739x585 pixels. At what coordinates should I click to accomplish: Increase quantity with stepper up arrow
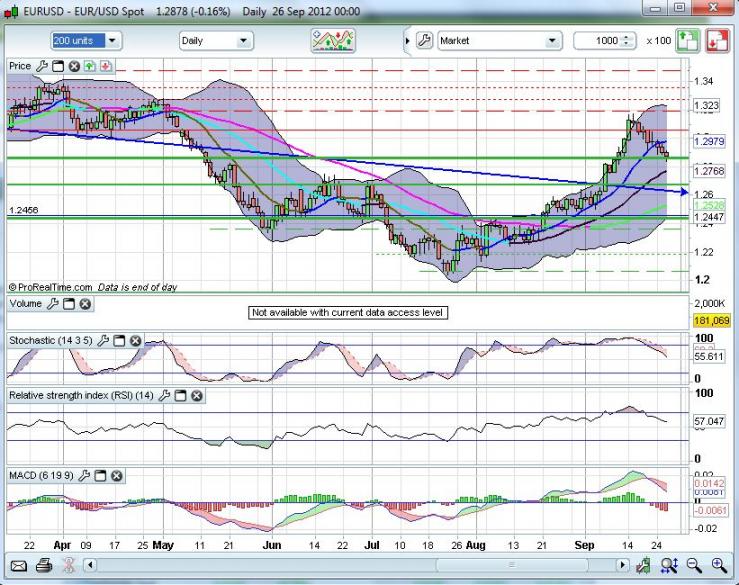626,37
